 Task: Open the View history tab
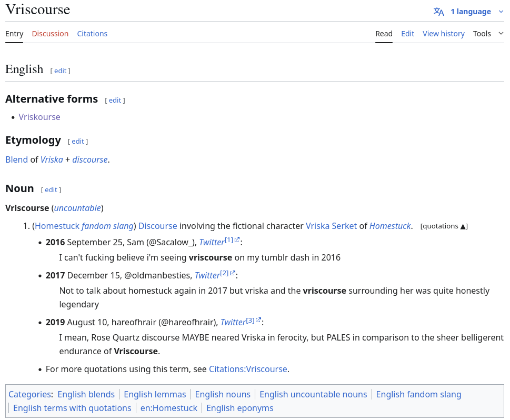click(444, 34)
